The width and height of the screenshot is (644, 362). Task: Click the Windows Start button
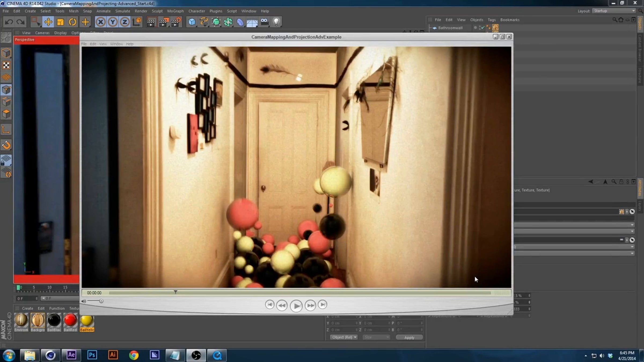[x=9, y=356]
